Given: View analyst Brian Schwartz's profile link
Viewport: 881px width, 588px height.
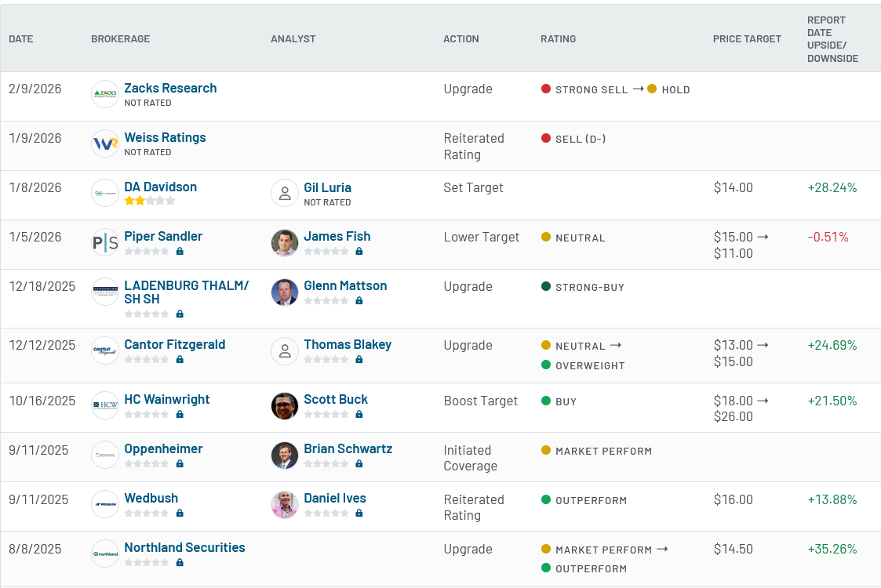Looking at the screenshot, I should click(x=348, y=449).
